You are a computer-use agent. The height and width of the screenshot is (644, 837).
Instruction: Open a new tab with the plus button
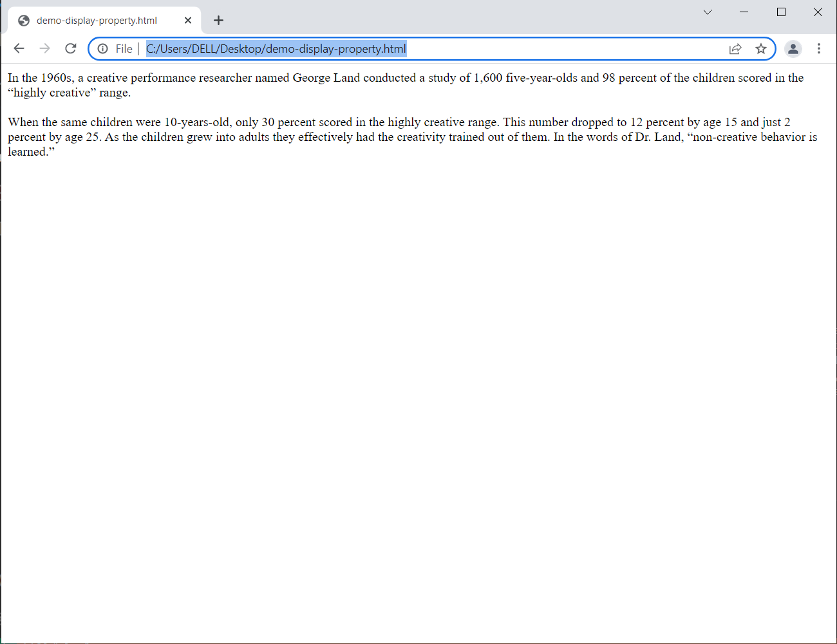[x=219, y=21]
